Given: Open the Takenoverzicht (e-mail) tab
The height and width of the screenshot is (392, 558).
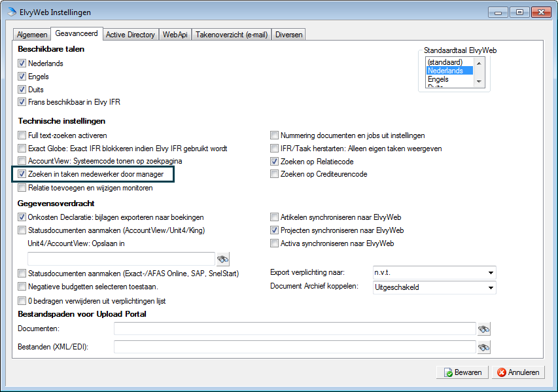Looking at the screenshot, I should [232, 35].
